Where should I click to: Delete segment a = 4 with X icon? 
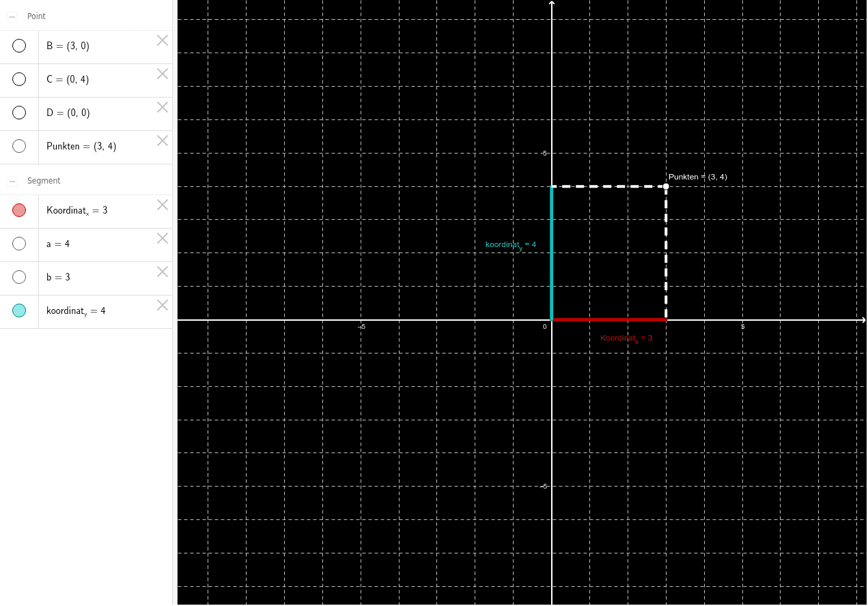163,238
